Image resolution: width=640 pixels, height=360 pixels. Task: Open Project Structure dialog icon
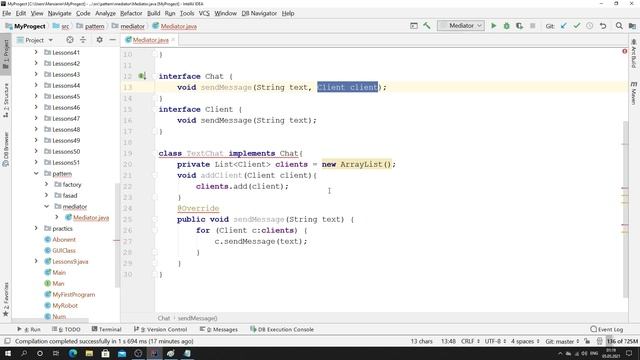pyautogui.click(x=632, y=26)
